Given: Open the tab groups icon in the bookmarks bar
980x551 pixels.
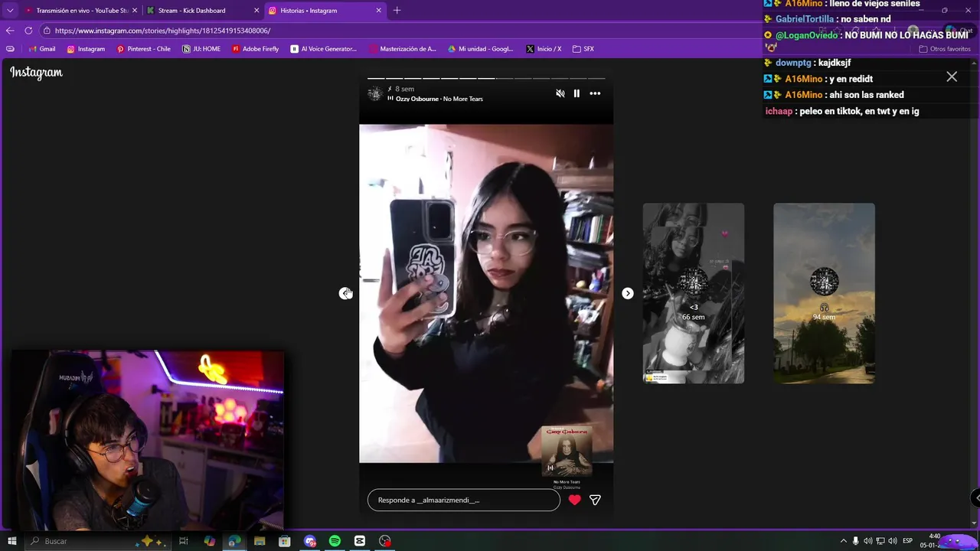Looking at the screenshot, I should pos(10,49).
